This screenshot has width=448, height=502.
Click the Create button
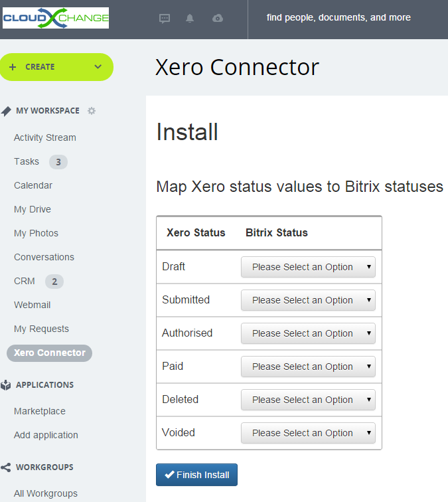tap(56, 67)
